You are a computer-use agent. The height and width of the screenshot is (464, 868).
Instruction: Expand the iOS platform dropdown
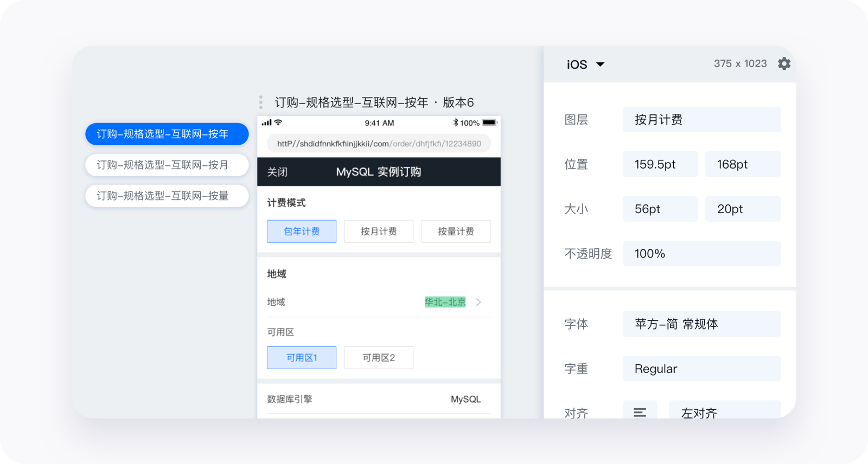(x=586, y=65)
